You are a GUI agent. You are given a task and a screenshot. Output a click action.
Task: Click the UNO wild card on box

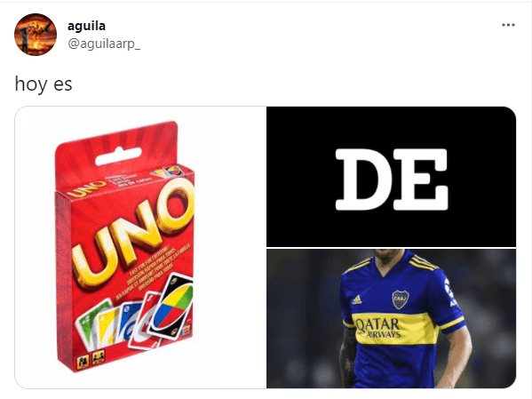pyautogui.click(x=171, y=306)
